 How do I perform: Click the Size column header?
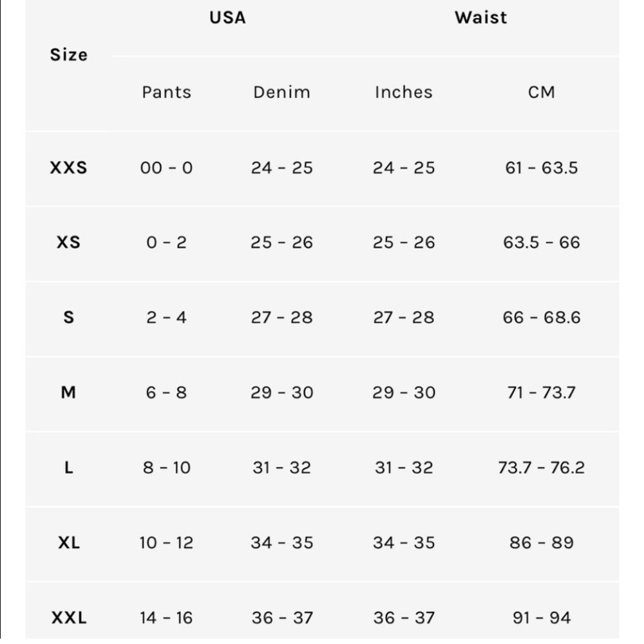(69, 55)
